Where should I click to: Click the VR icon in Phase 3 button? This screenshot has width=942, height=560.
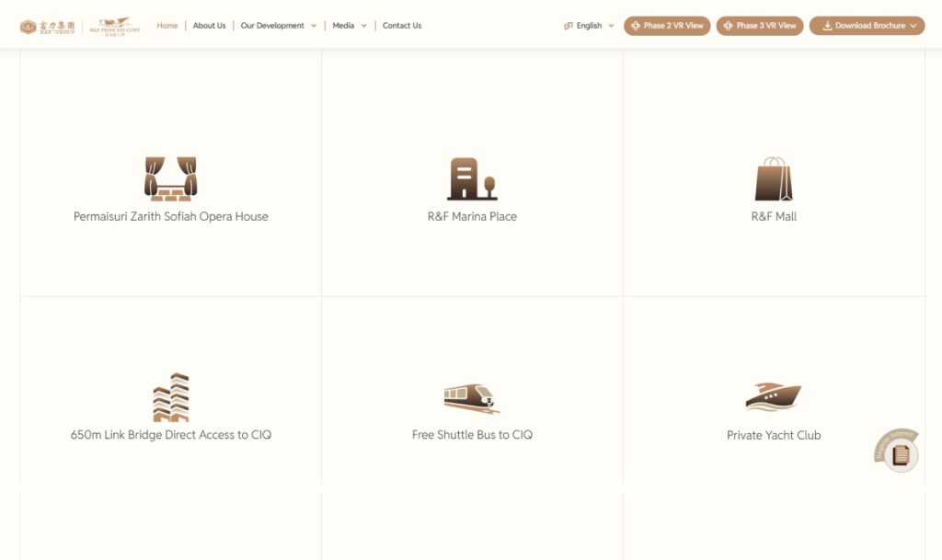[x=729, y=26]
